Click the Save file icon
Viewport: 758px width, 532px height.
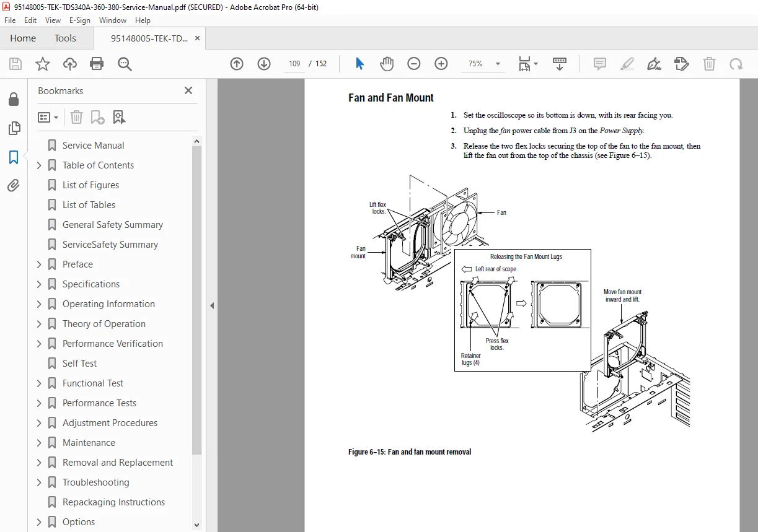[15, 64]
